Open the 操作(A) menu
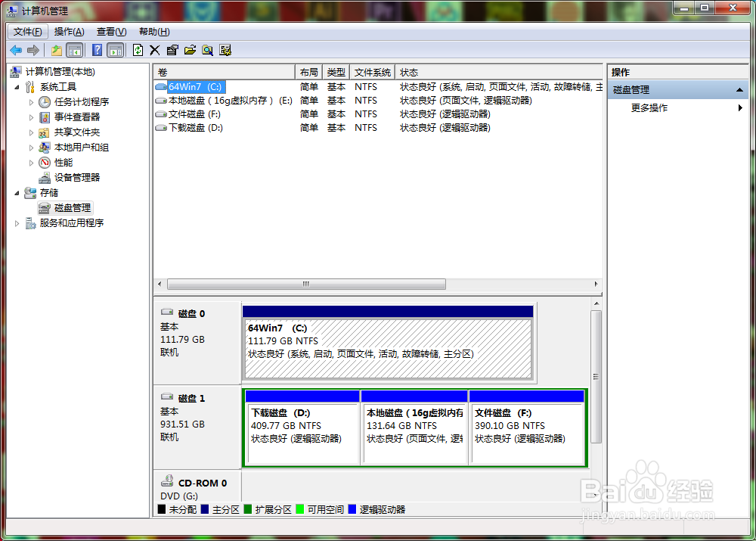The width and height of the screenshot is (756, 541). point(70,32)
